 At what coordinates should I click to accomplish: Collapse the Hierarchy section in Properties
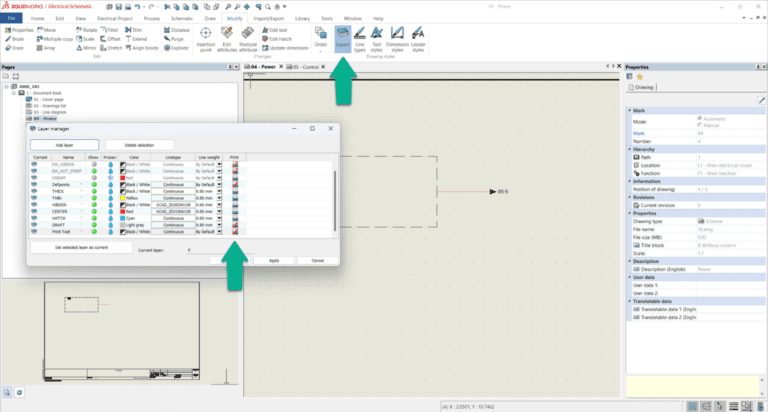[x=630, y=149]
